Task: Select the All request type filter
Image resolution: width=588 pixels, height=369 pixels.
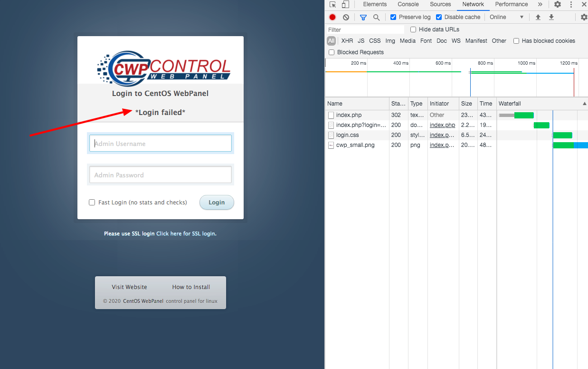Action: [x=332, y=41]
